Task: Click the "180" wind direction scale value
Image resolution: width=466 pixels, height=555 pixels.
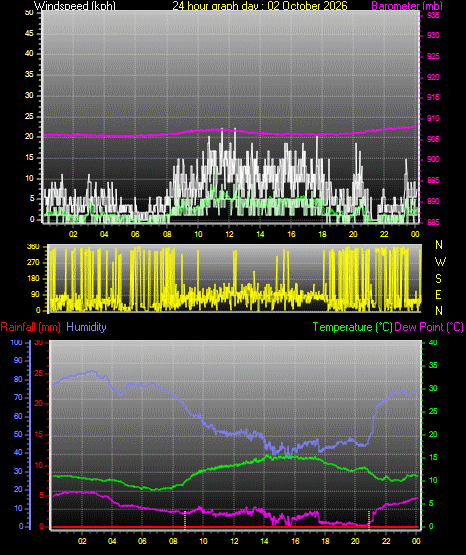Action: pos(33,279)
